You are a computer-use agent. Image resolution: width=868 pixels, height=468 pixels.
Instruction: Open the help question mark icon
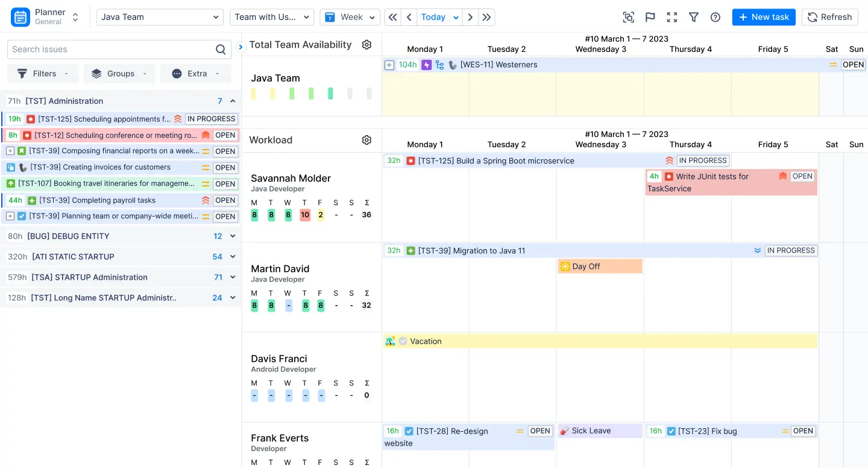pos(715,17)
